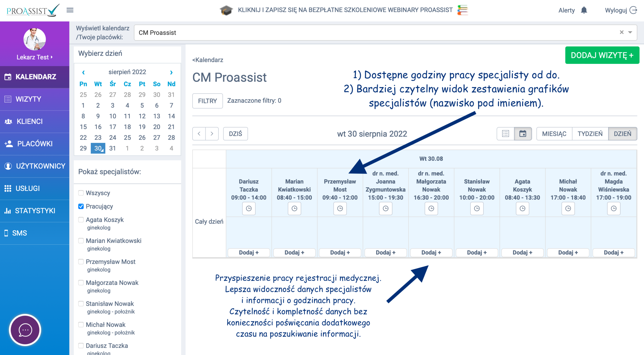
Task: Click the Wyloguj text link
Action: (x=616, y=10)
